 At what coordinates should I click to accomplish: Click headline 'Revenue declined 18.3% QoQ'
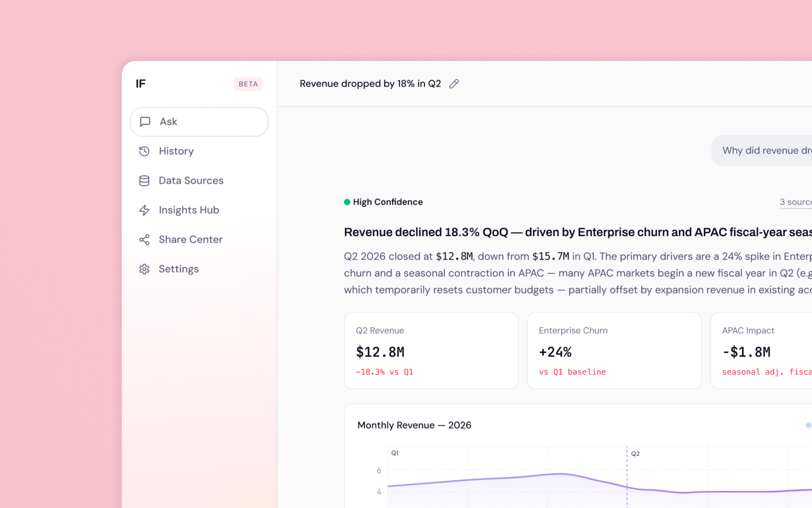[426, 232]
